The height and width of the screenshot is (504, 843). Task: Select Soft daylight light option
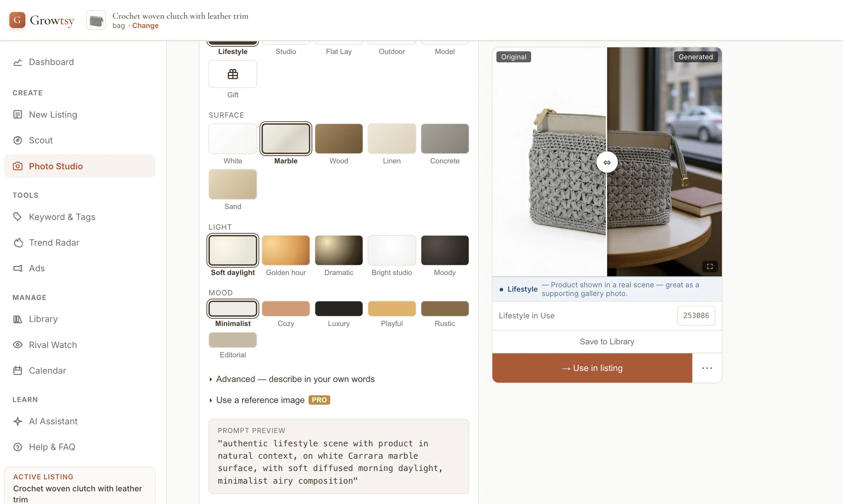click(233, 250)
